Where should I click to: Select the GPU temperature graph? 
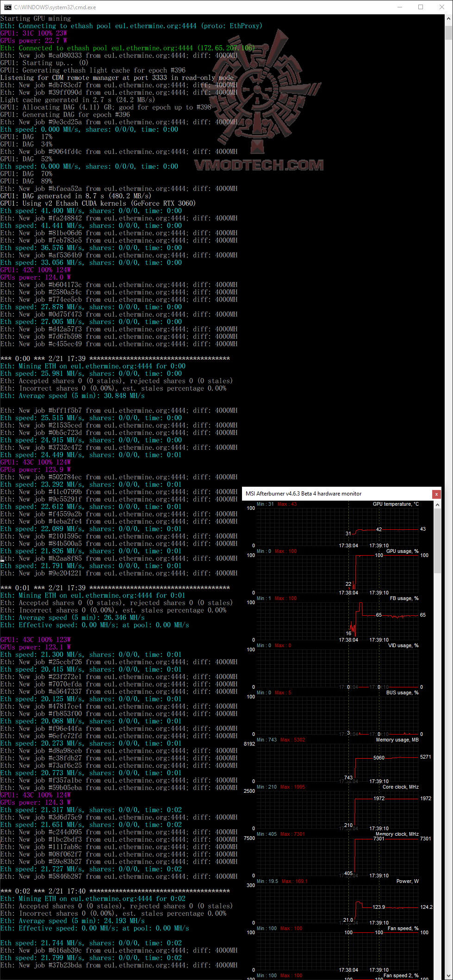coord(338,527)
